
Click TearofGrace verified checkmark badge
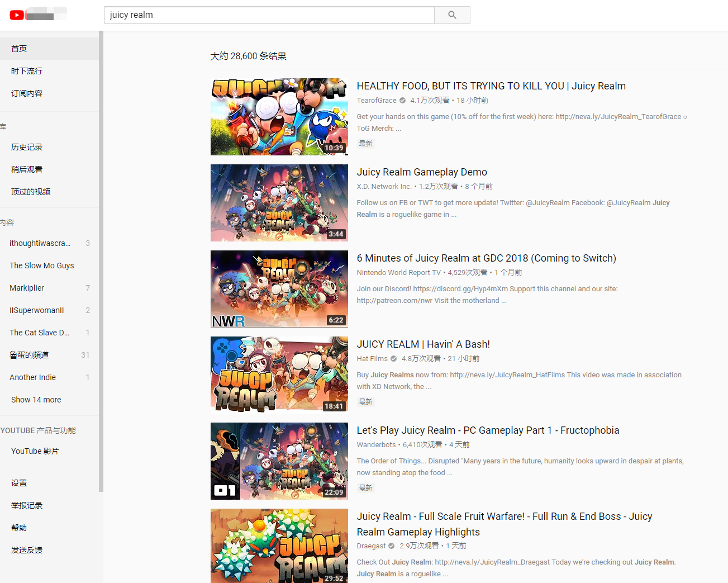click(402, 101)
